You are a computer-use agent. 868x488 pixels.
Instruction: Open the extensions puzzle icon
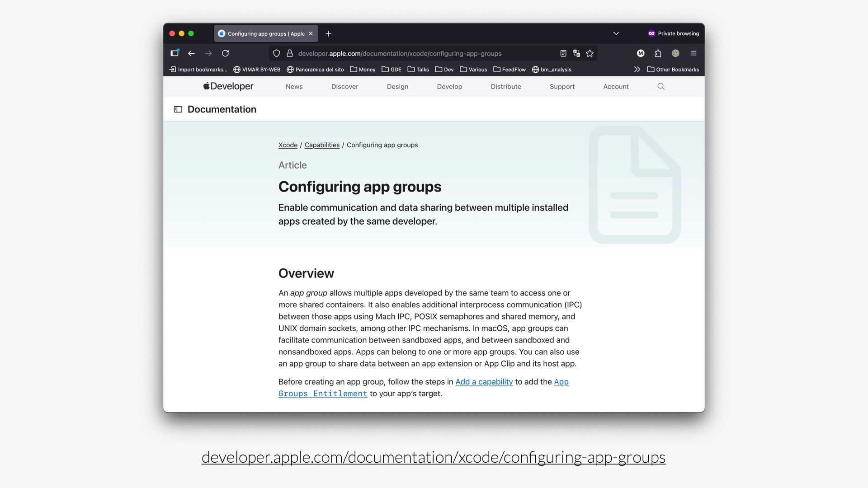click(658, 53)
